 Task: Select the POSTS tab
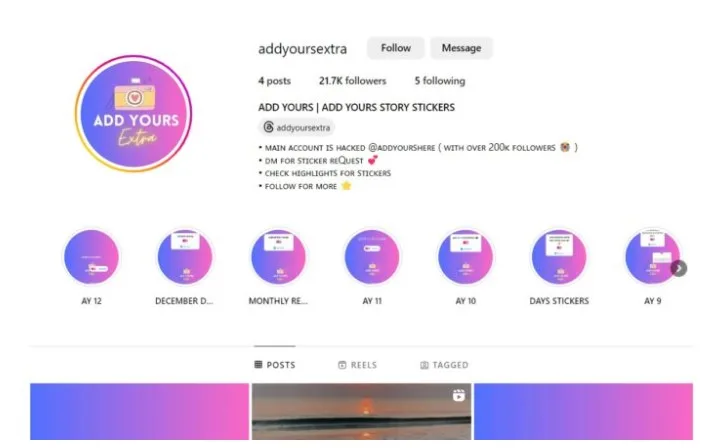[275, 365]
